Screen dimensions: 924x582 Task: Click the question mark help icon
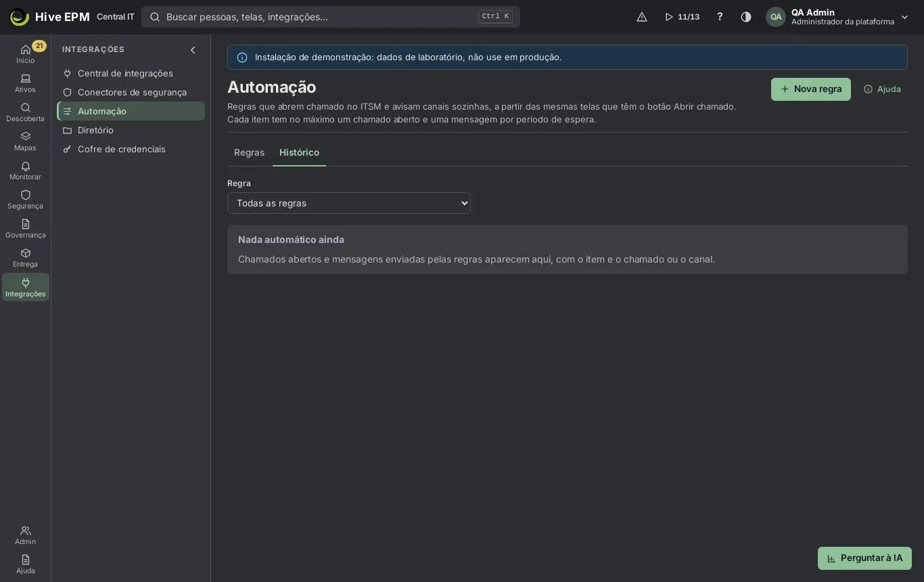(x=720, y=17)
